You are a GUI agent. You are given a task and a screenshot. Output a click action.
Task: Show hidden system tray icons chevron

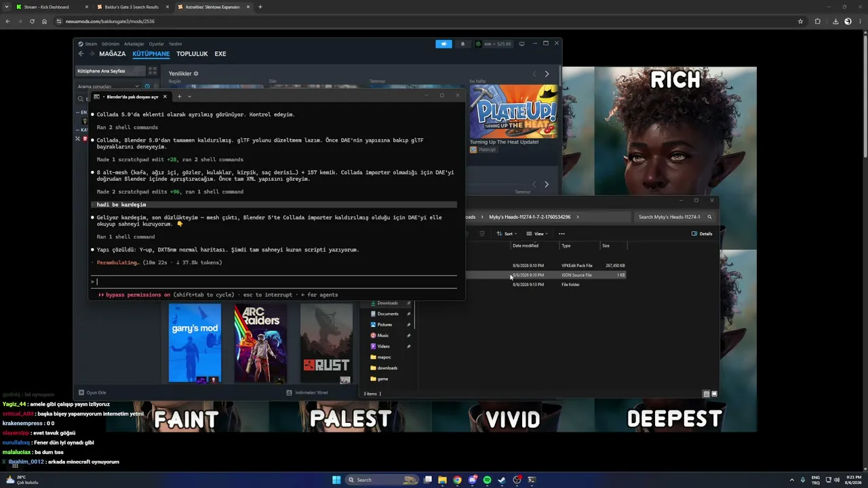793,480
